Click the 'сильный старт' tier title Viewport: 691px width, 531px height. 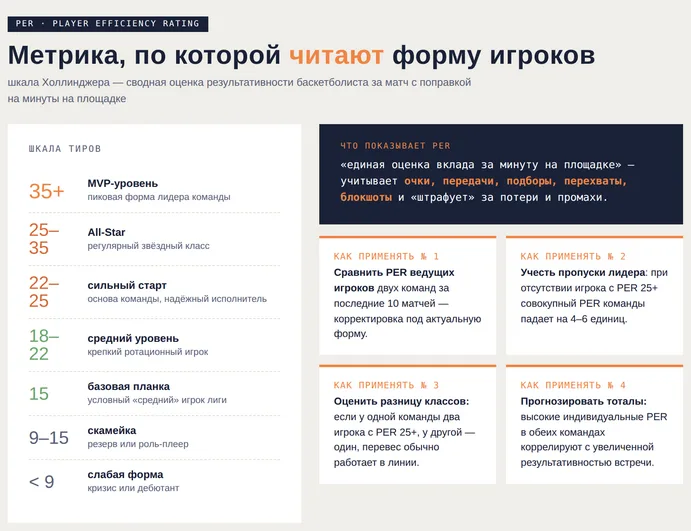click(x=127, y=285)
